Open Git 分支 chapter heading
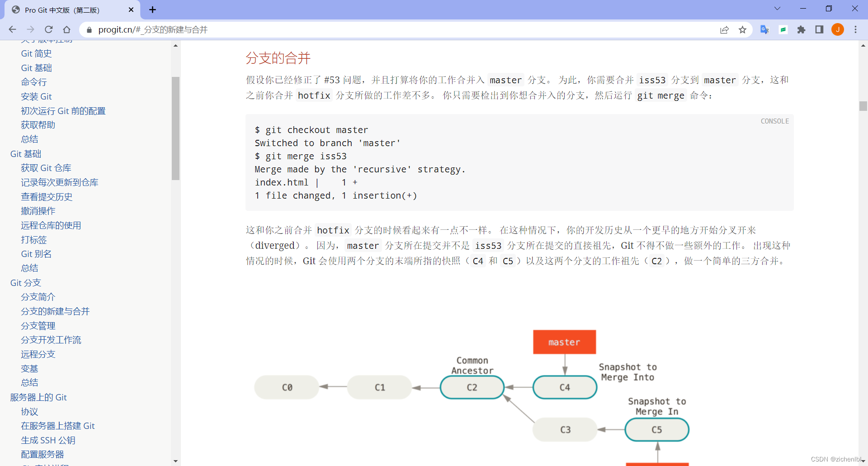Viewport: 868px width, 466px height. [x=26, y=283]
